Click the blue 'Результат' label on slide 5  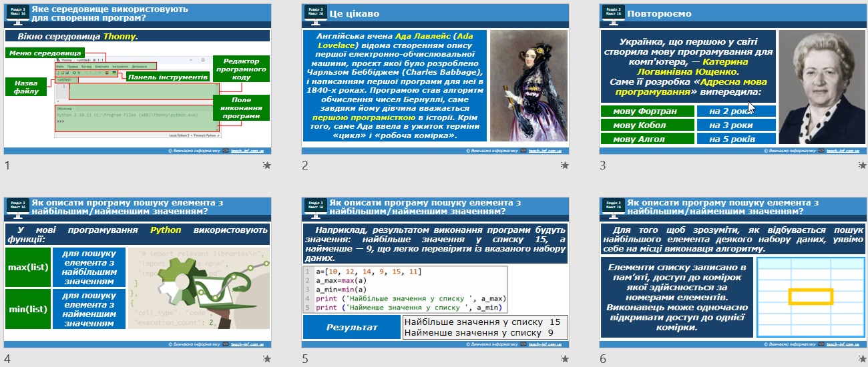(x=351, y=327)
